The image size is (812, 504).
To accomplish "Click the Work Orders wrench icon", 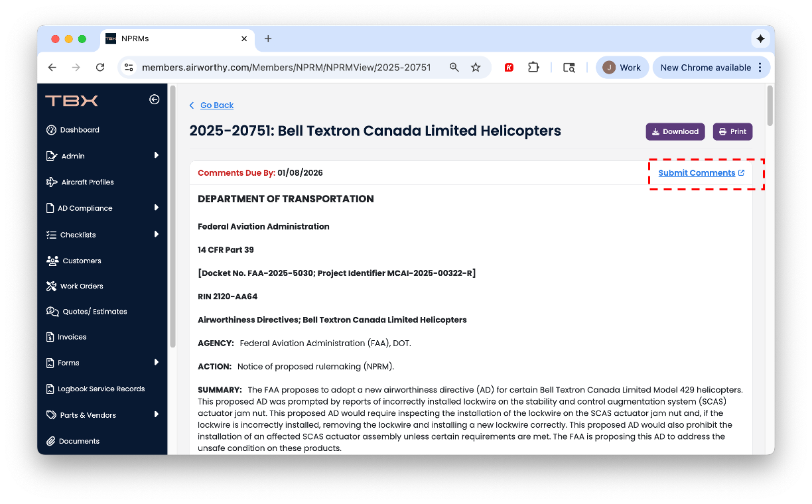I will [51, 286].
